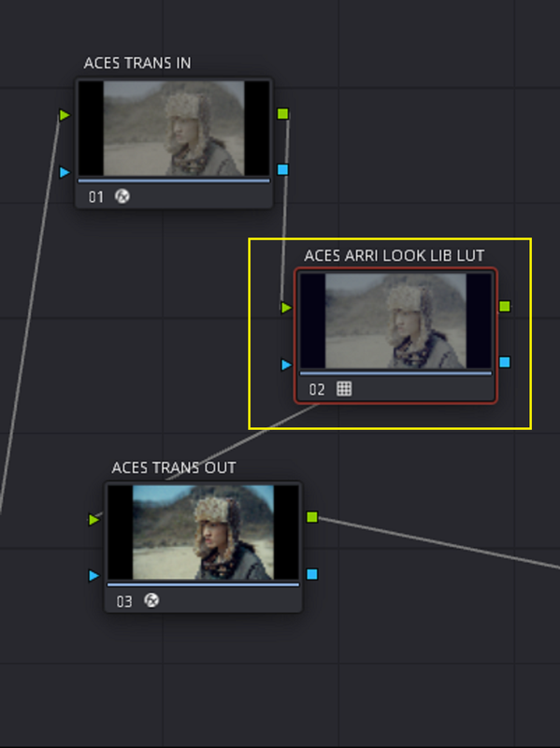Image resolution: width=560 pixels, height=748 pixels.
Task: Click node number 02 label
Action: click(x=317, y=390)
